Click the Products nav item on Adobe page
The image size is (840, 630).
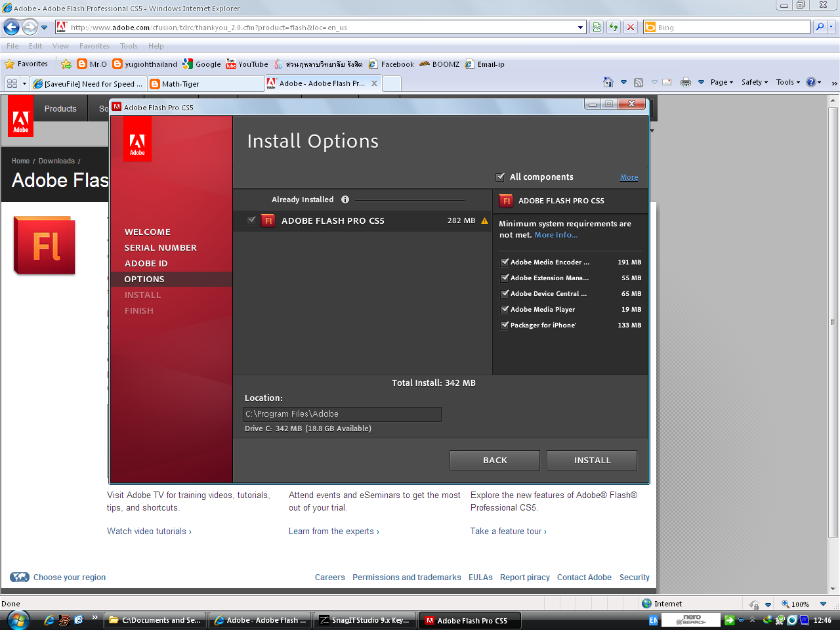[x=60, y=108]
